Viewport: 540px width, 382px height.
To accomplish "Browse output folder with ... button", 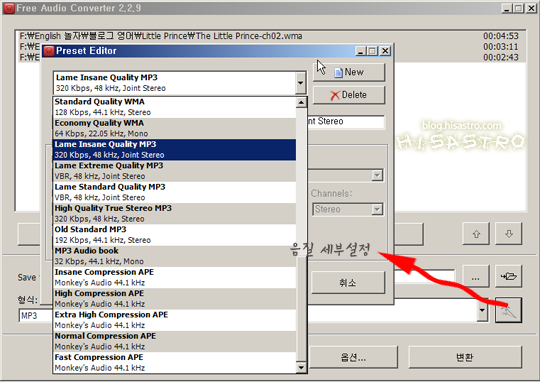I will pos(476,276).
